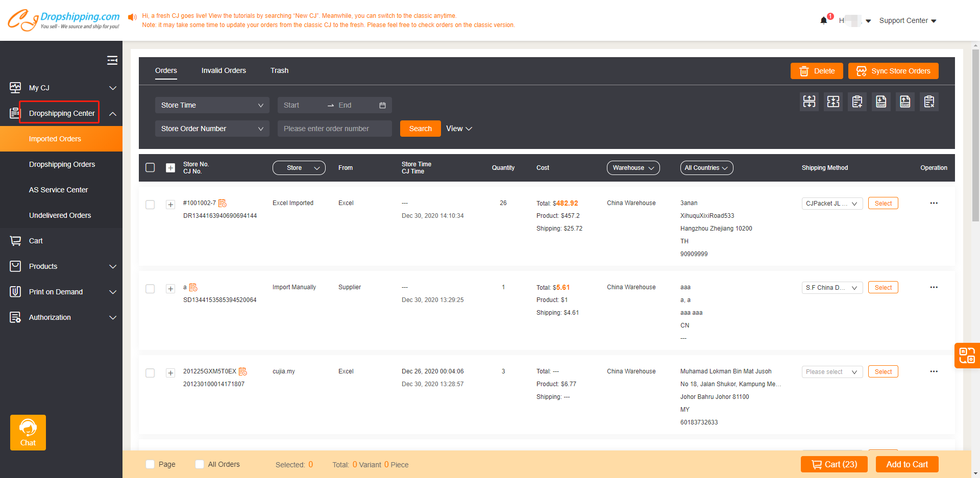Switch to the Invalid Orders tab
Screen dimensions: 980x478
pyautogui.click(x=224, y=70)
